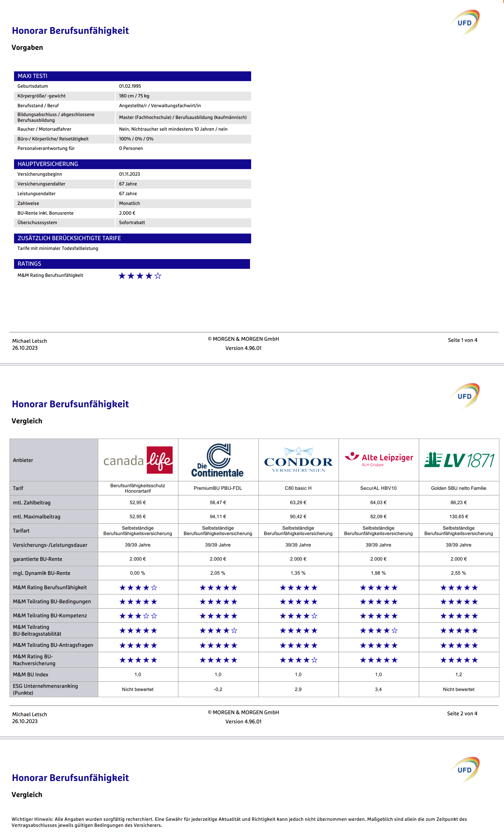Click Continentale monthly payment 56,47 €
504x838 pixels.
(x=218, y=502)
